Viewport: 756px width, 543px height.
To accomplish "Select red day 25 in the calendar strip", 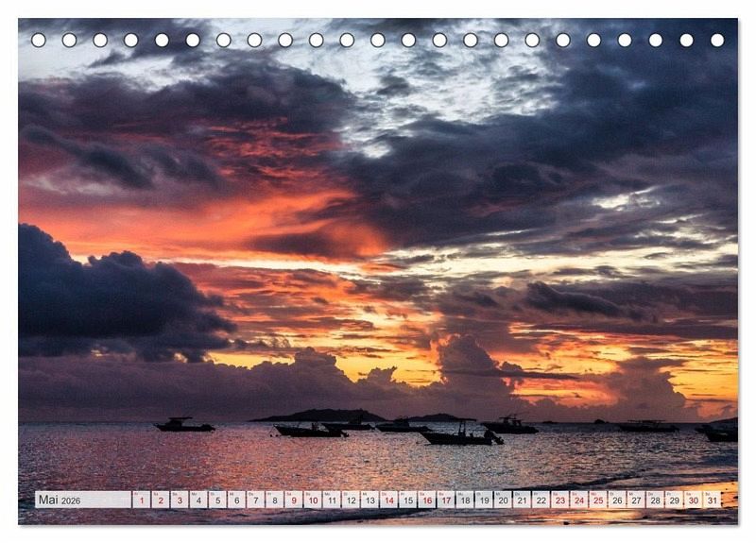I will [x=598, y=501].
